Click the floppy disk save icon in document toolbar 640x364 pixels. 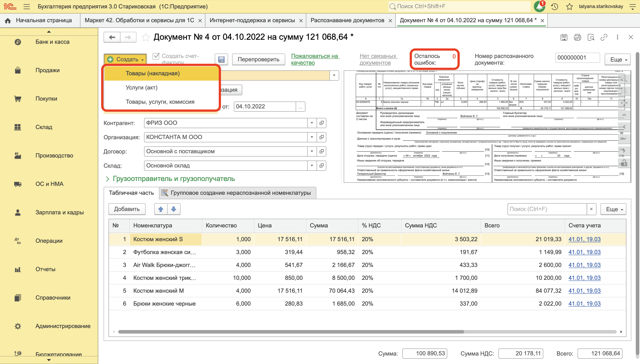[564, 37]
